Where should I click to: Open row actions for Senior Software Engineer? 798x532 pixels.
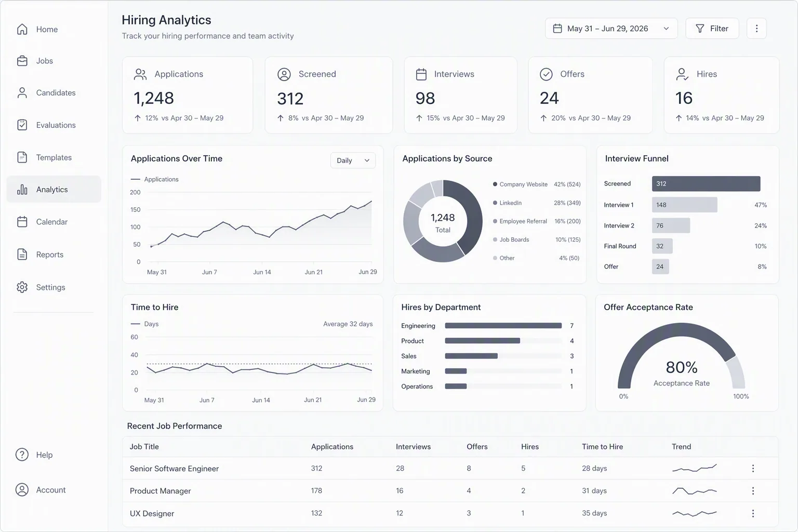click(753, 469)
